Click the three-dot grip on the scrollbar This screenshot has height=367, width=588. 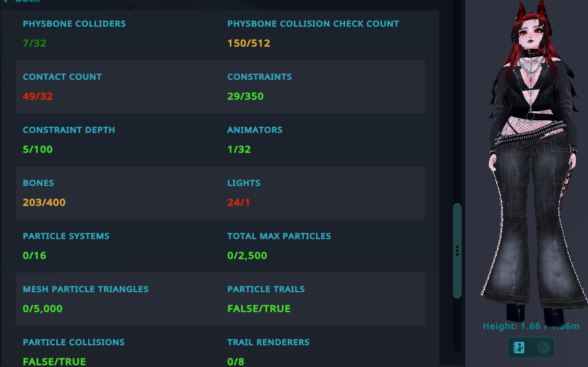pos(457,251)
